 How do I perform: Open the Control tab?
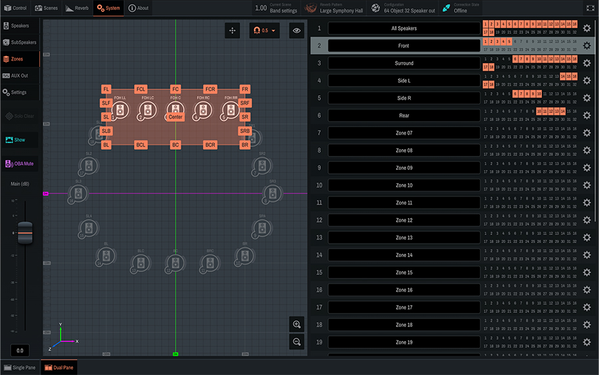pos(15,8)
